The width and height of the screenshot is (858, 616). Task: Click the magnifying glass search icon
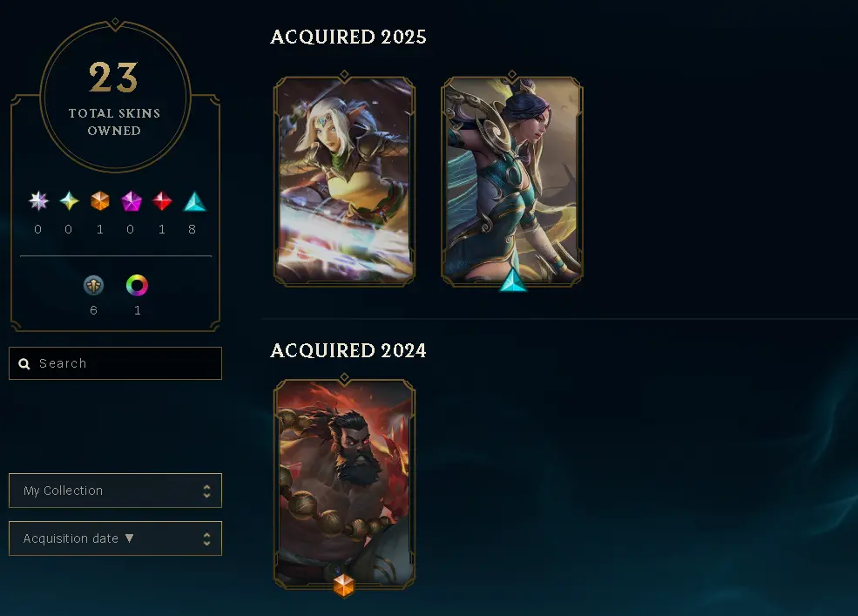coord(24,363)
